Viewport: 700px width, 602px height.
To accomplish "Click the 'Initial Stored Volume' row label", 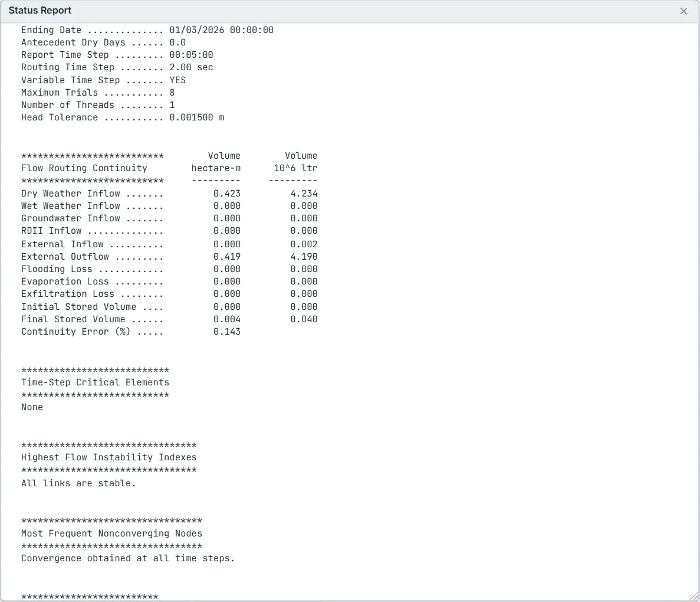I will coord(79,307).
